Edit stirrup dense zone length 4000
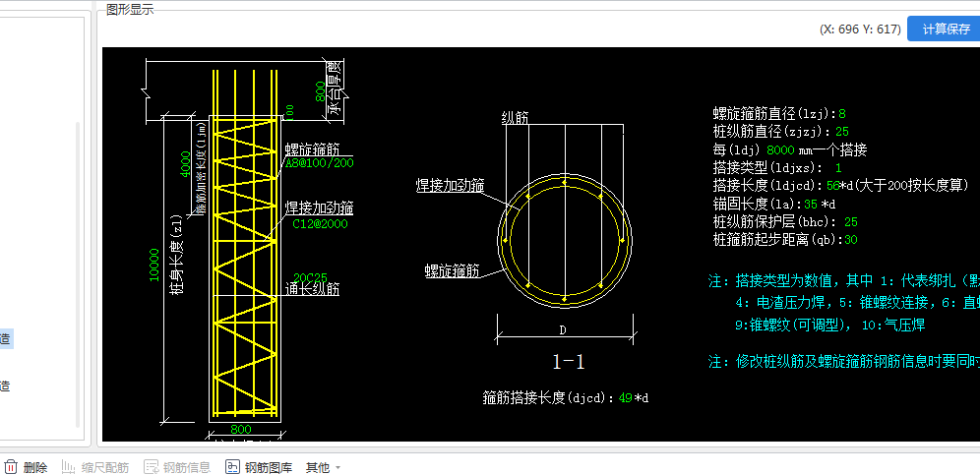This screenshot has height=475, width=980. click(186, 164)
